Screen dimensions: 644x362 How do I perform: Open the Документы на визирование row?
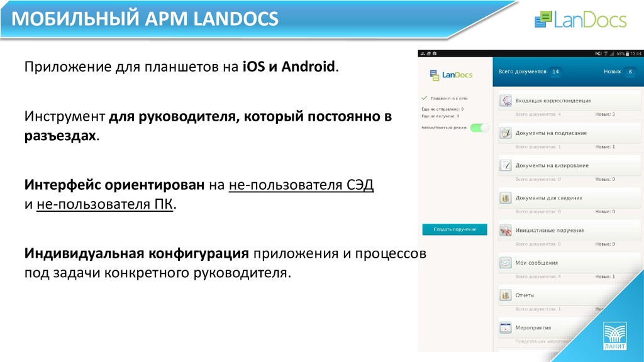(569, 165)
